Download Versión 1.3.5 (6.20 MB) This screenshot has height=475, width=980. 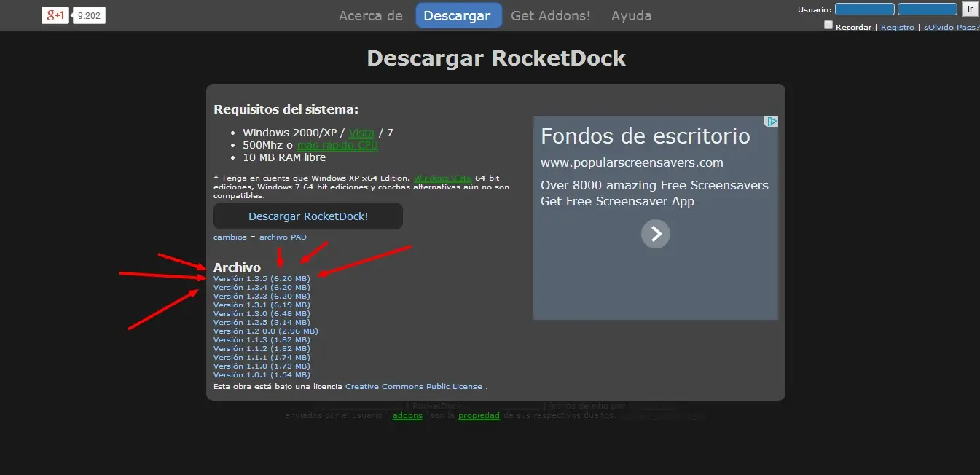pyautogui.click(x=262, y=278)
